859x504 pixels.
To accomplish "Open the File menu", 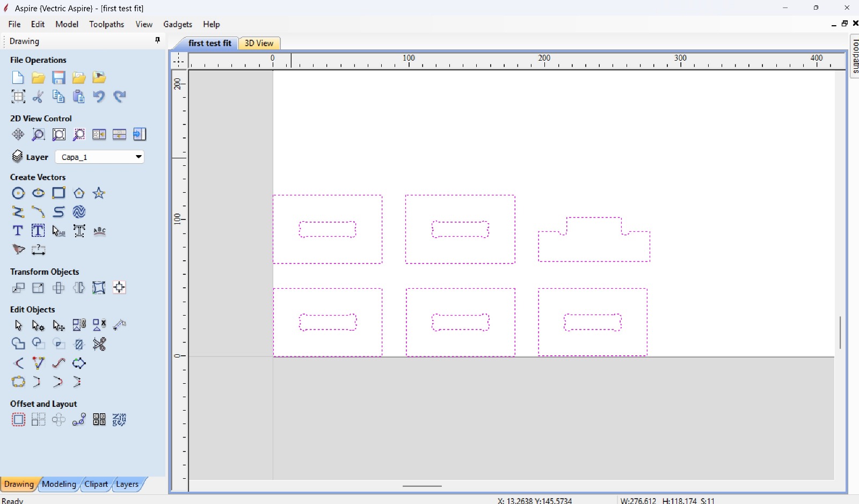I will pos(14,24).
